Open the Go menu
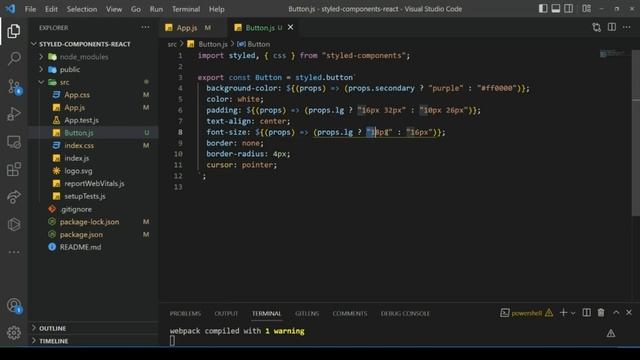The height and width of the screenshot is (360, 640). pos(136,9)
